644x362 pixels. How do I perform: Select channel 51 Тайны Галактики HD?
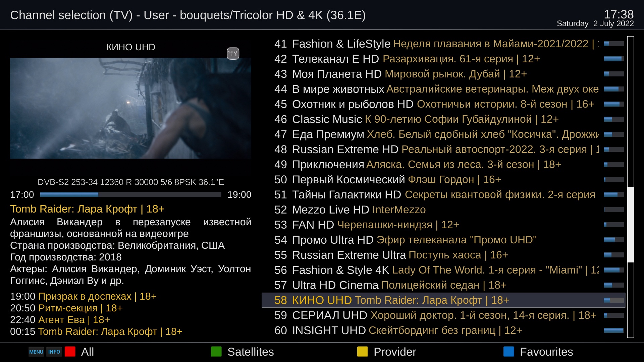[443, 194]
